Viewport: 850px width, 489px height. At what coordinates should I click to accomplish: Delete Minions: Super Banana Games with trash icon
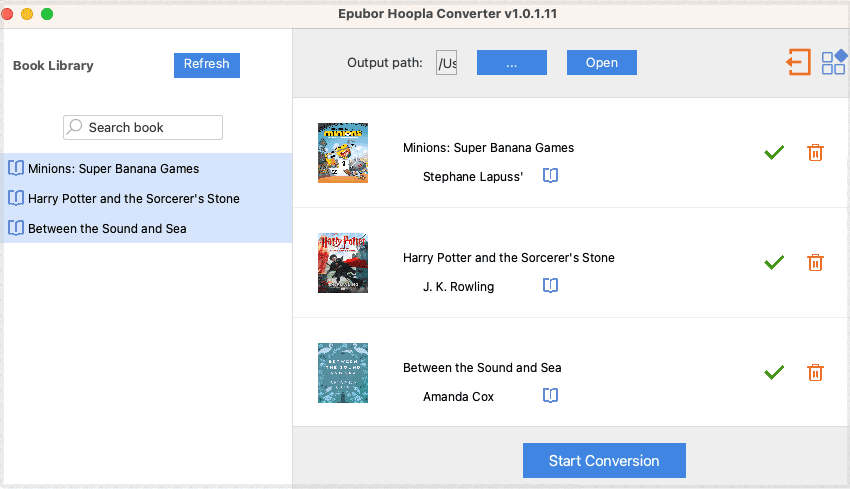[x=815, y=152]
